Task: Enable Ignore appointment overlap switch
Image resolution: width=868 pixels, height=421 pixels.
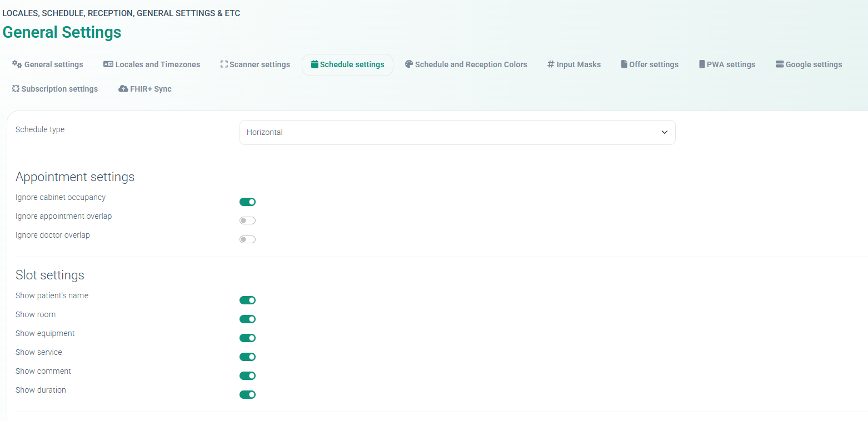Action: 247,221
